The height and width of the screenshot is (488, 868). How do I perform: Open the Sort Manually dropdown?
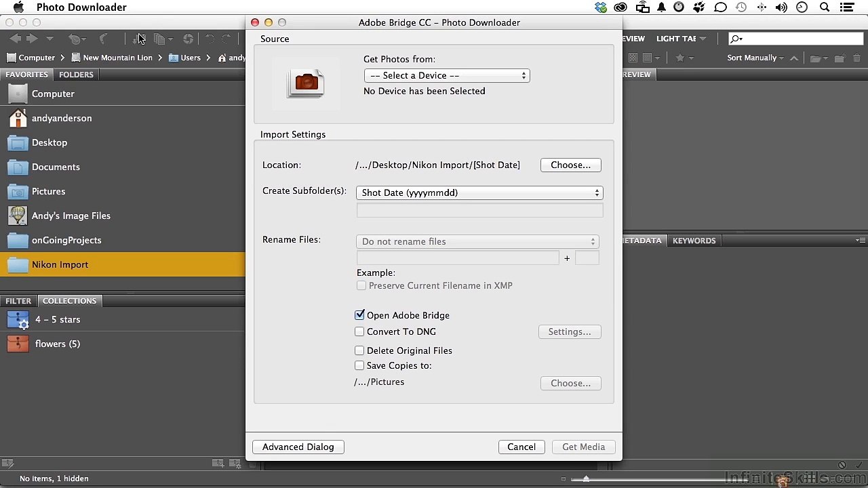pos(755,58)
